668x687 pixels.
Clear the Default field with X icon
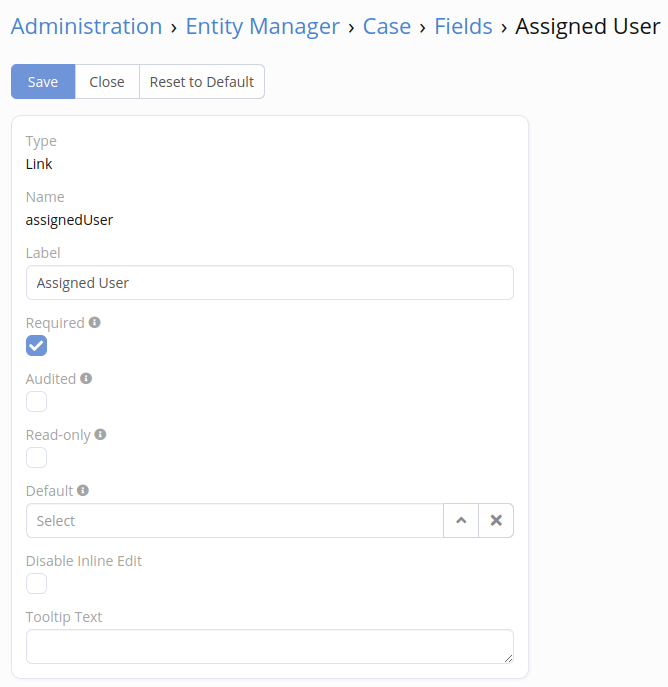click(x=496, y=521)
